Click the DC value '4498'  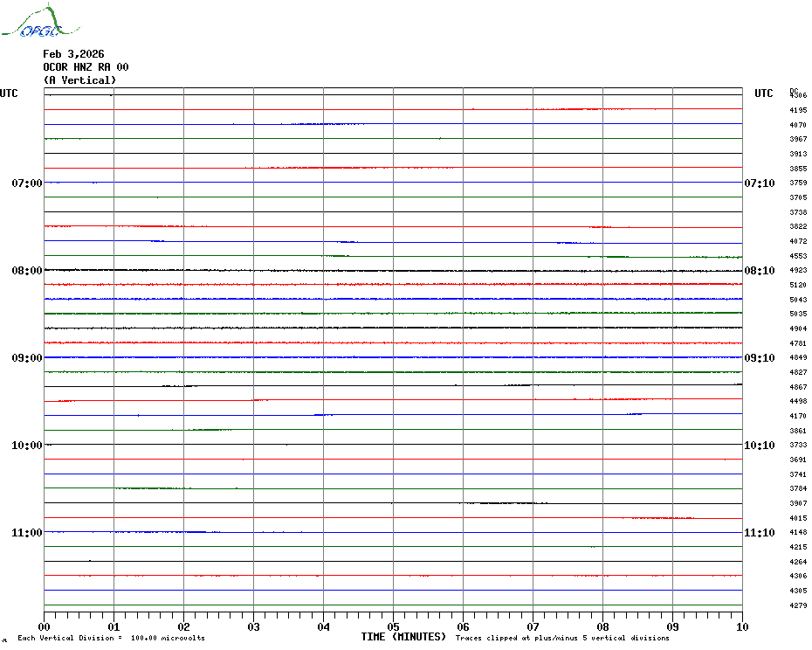pos(798,401)
